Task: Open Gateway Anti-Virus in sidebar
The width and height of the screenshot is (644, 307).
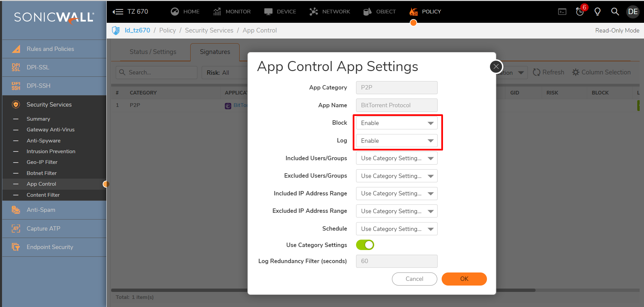Action: tap(51, 130)
